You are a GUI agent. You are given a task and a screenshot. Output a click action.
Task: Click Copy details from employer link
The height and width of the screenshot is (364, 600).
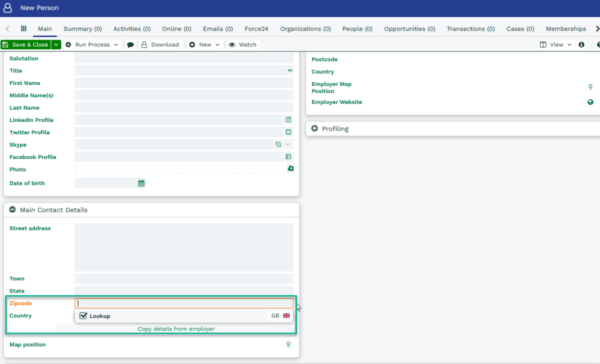[176, 329]
